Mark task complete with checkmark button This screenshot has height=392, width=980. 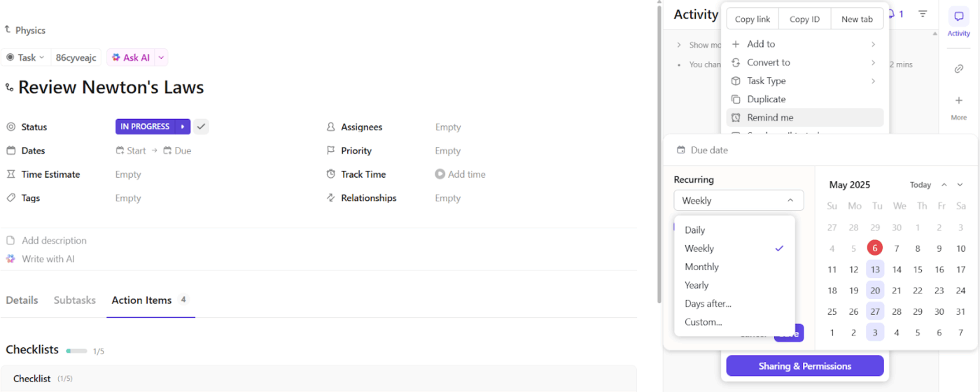click(x=201, y=127)
